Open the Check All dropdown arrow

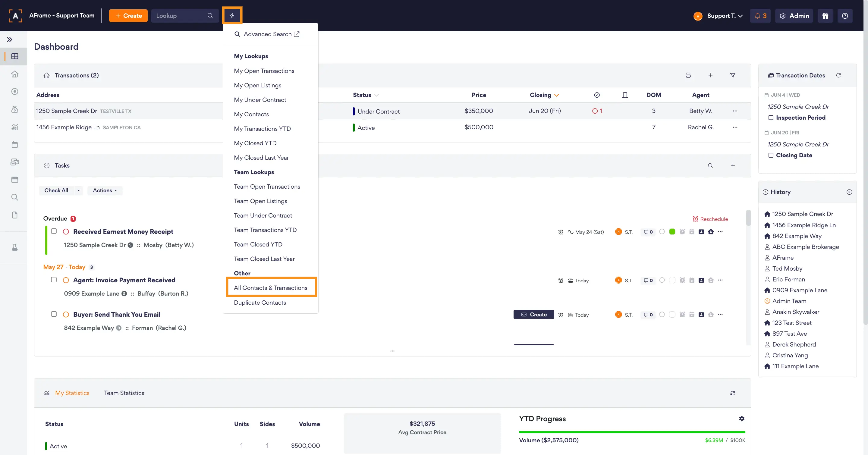78,190
